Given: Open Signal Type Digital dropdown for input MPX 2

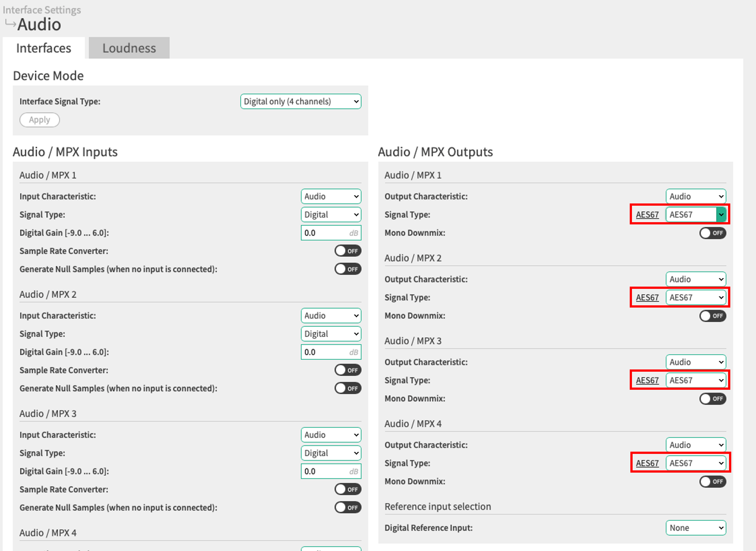Looking at the screenshot, I should pos(331,334).
